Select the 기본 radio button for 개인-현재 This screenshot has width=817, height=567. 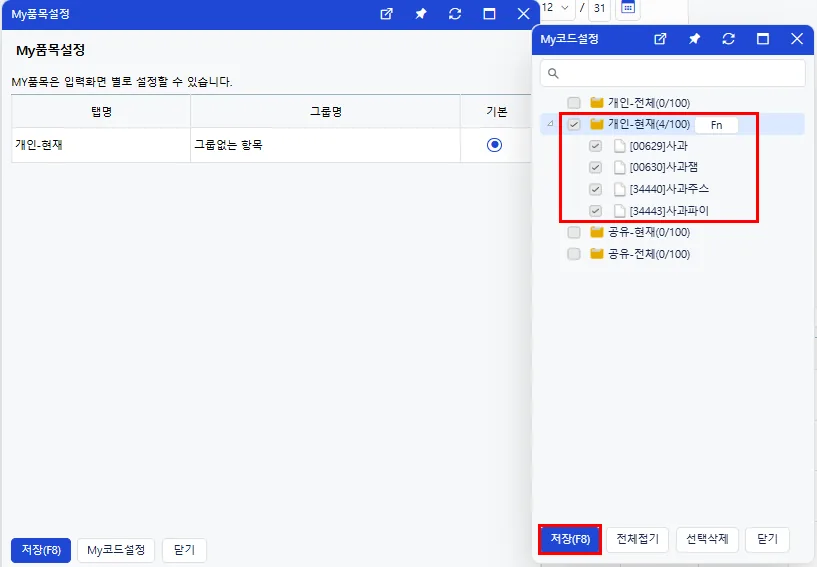[x=494, y=145]
